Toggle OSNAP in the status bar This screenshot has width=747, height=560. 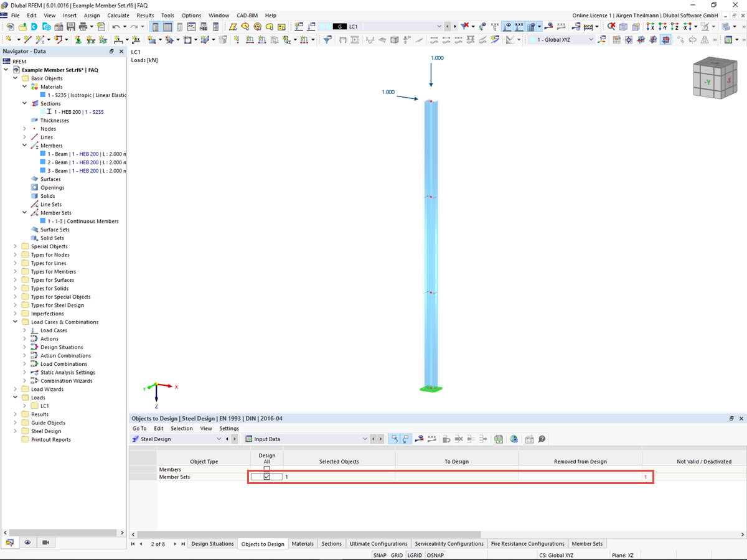[x=436, y=554]
